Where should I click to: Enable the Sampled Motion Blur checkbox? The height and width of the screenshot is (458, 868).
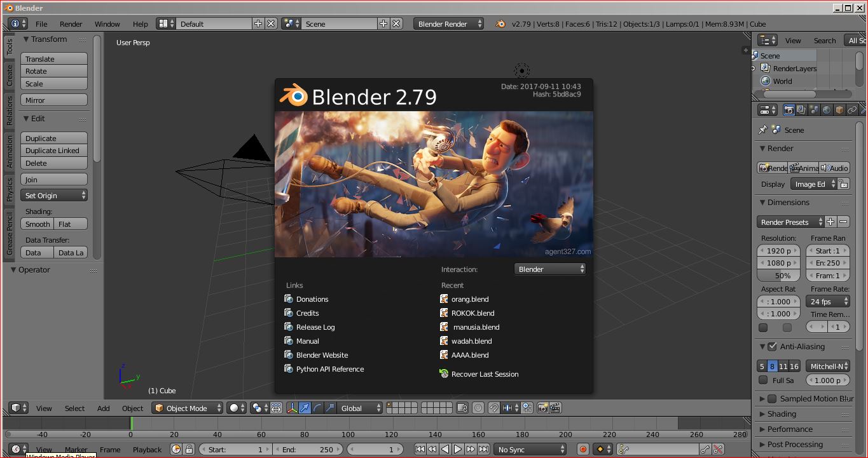772,398
